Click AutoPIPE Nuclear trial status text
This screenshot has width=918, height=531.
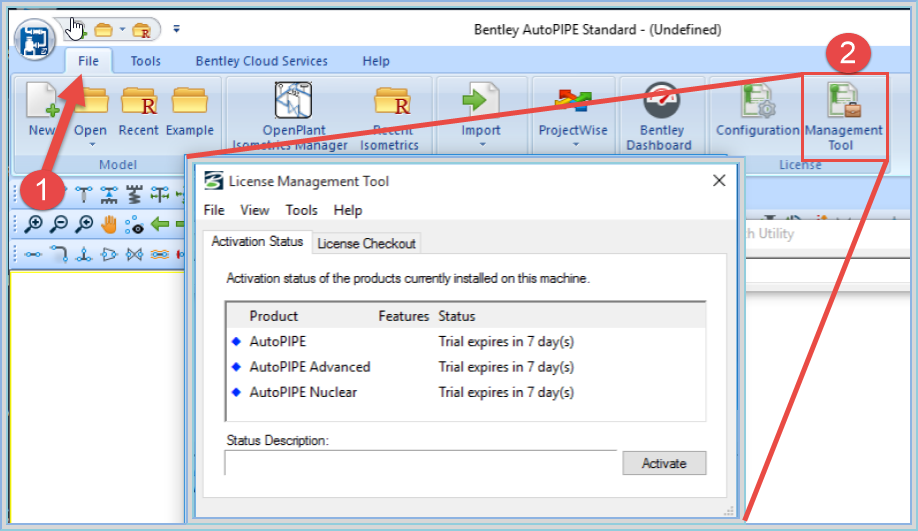point(506,392)
